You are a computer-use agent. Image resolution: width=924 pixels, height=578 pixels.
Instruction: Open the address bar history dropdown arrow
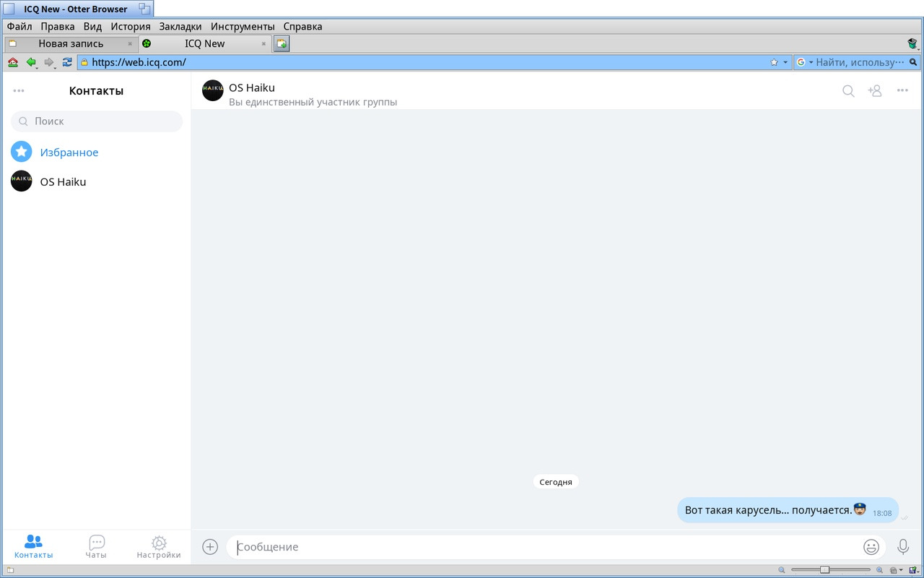pos(785,62)
